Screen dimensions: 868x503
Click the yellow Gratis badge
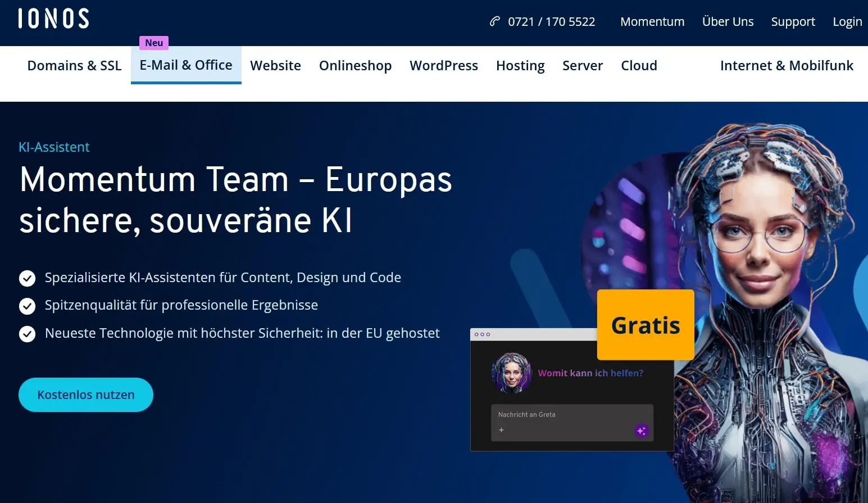[645, 325]
